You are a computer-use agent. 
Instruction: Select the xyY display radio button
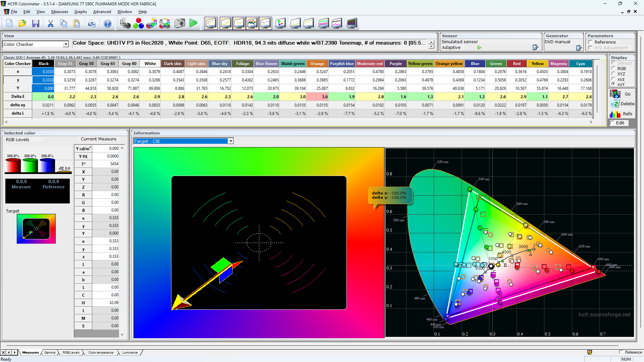tap(613, 84)
